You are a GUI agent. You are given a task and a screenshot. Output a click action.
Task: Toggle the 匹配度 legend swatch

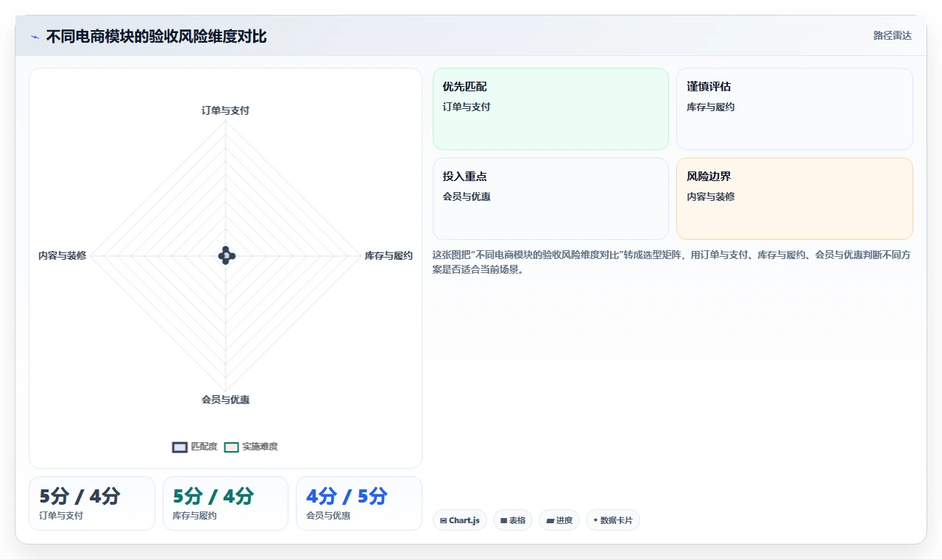coord(180,447)
